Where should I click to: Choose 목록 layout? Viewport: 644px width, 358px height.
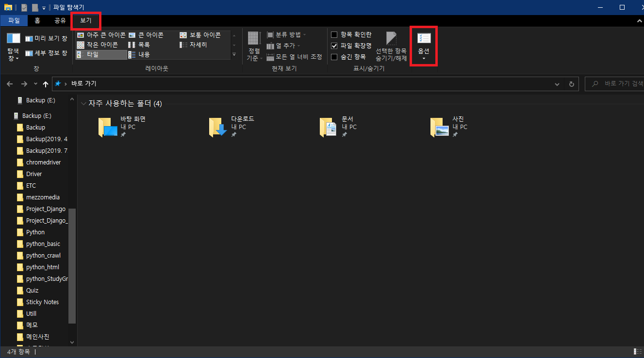139,45
